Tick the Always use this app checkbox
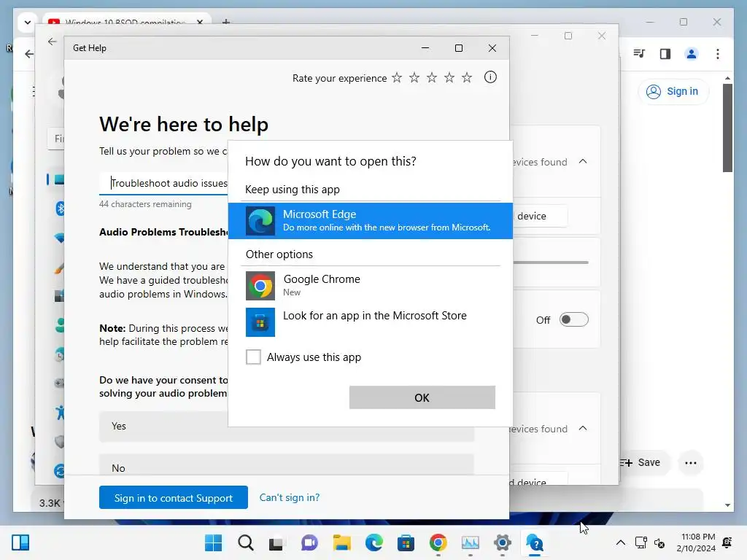This screenshot has height=560, width=747. tap(253, 357)
